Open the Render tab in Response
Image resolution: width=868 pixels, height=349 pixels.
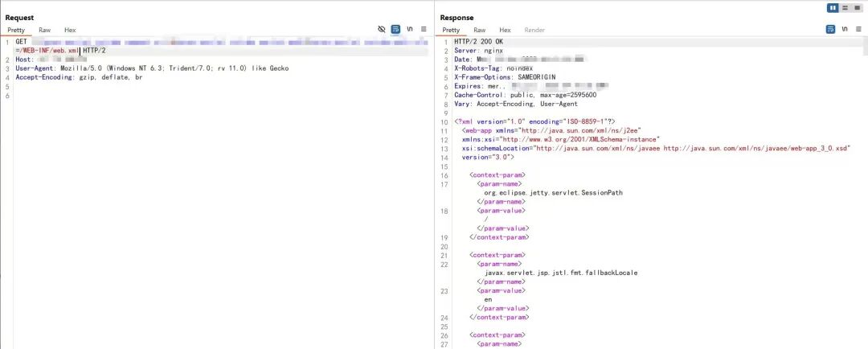[534, 30]
